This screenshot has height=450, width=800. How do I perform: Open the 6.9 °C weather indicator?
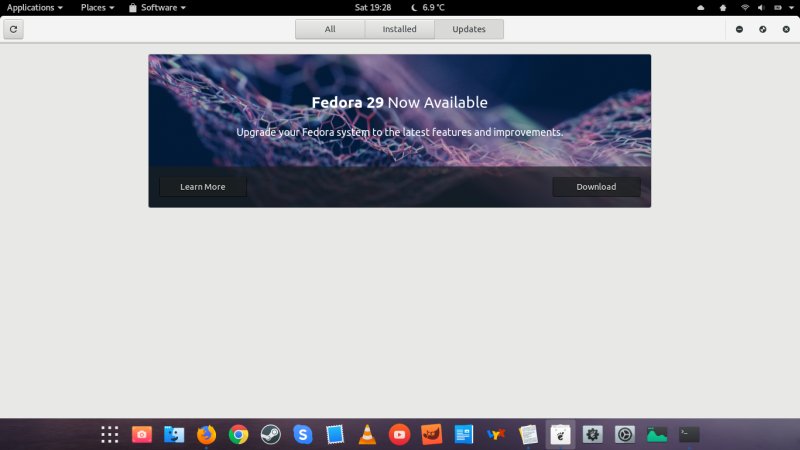coord(428,8)
